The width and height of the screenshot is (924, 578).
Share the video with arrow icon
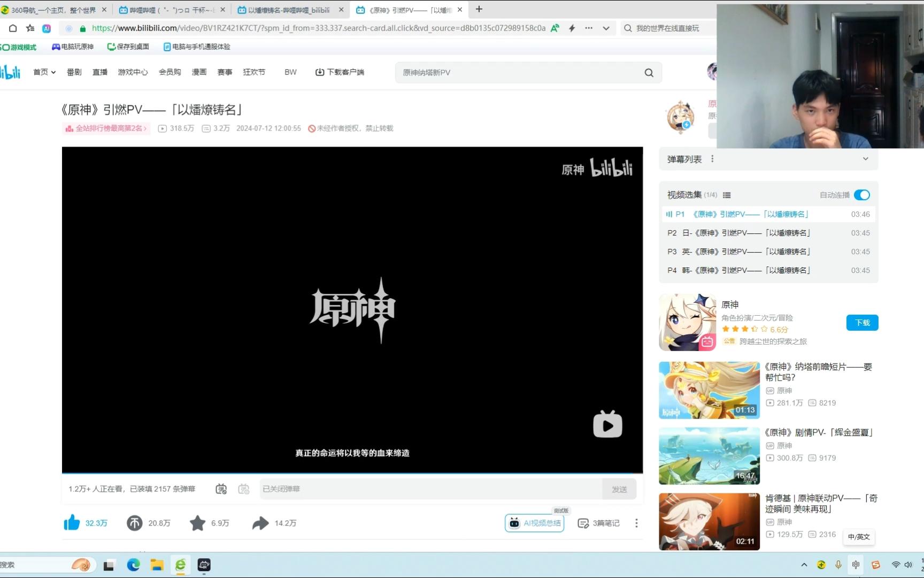tap(260, 523)
